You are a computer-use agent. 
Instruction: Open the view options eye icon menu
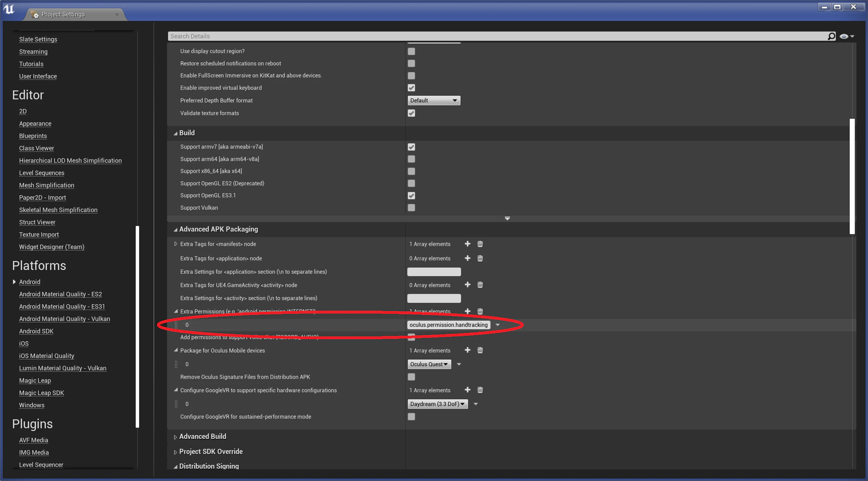[847, 36]
